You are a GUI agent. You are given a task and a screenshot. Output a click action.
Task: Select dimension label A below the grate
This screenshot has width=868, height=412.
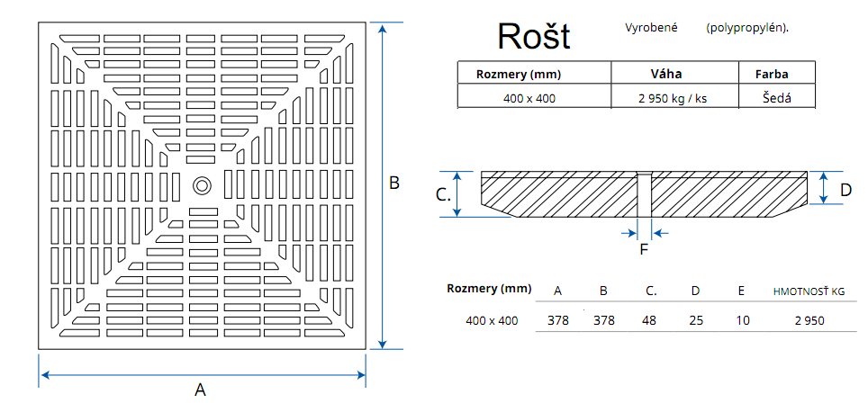click(201, 390)
